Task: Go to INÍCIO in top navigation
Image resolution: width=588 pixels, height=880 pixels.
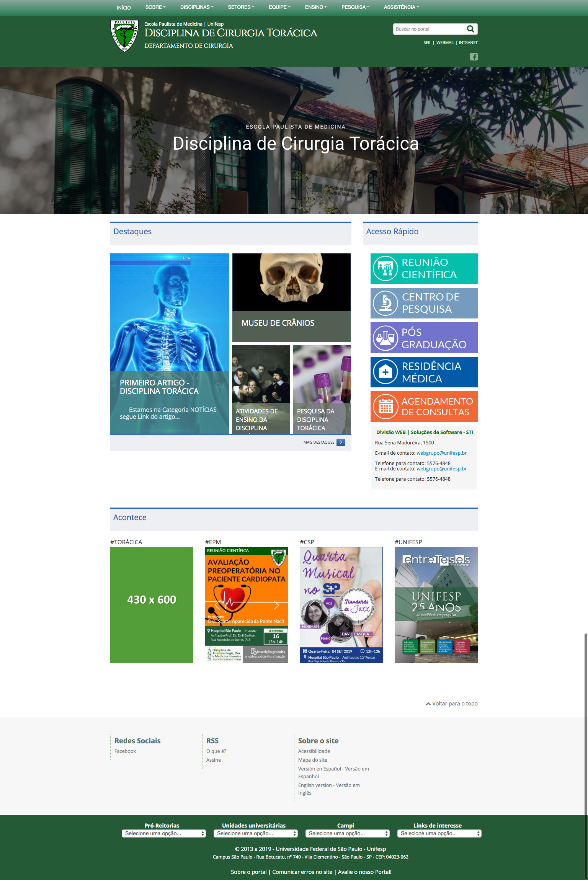Action: pyautogui.click(x=124, y=8)
